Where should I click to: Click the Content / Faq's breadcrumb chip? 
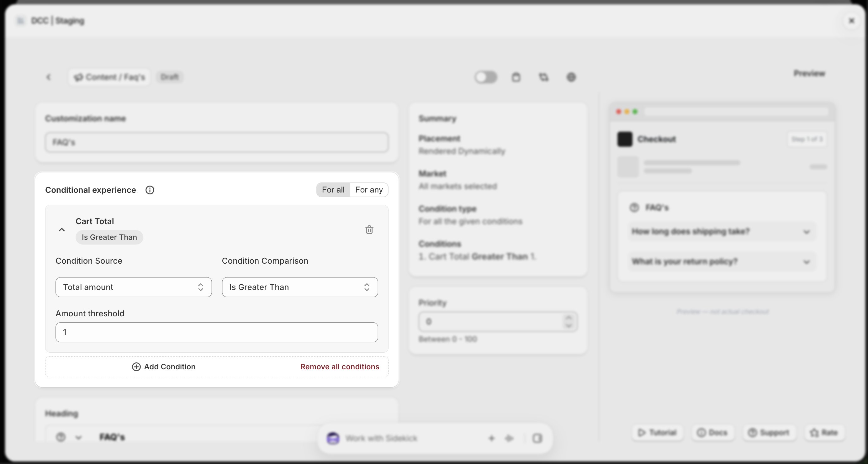pyautogui.click(x=109, y=77)
